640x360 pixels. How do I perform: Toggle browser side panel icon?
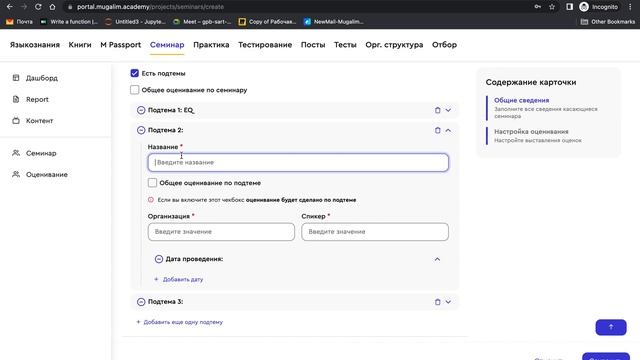pos(569,7)
